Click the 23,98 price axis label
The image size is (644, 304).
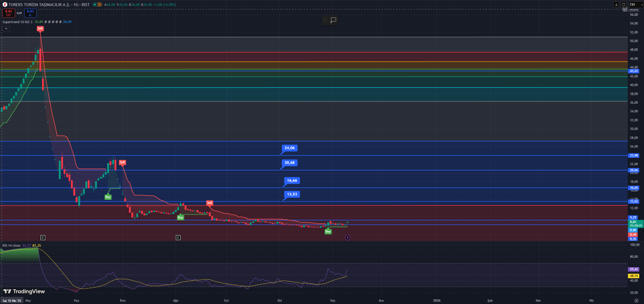[x=633, y=155]
